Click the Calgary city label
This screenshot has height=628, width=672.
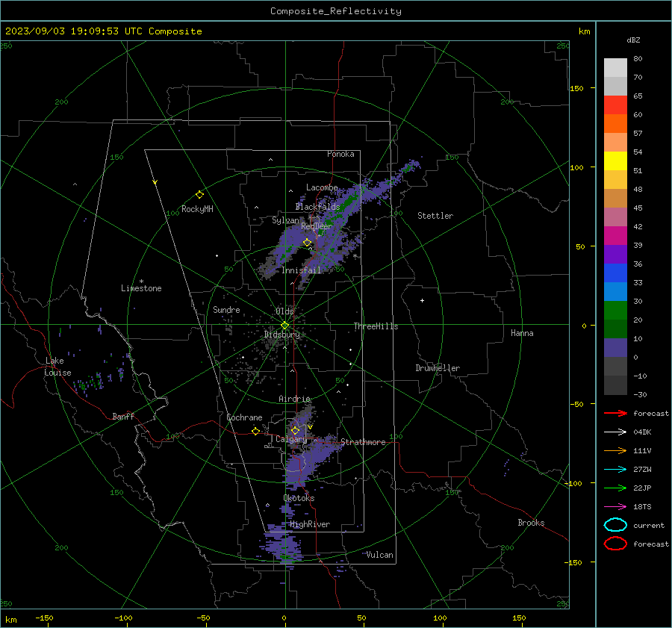(x=291, y=439)
